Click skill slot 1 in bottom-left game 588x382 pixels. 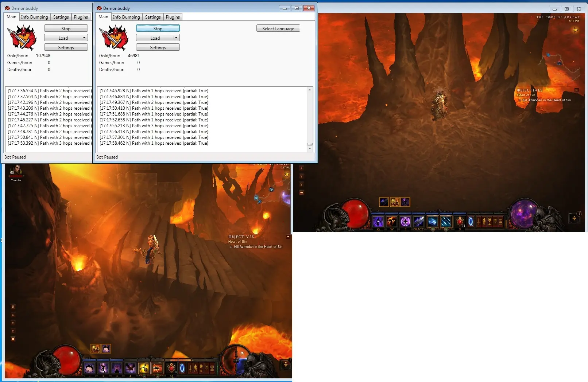(x=89, y=368)
